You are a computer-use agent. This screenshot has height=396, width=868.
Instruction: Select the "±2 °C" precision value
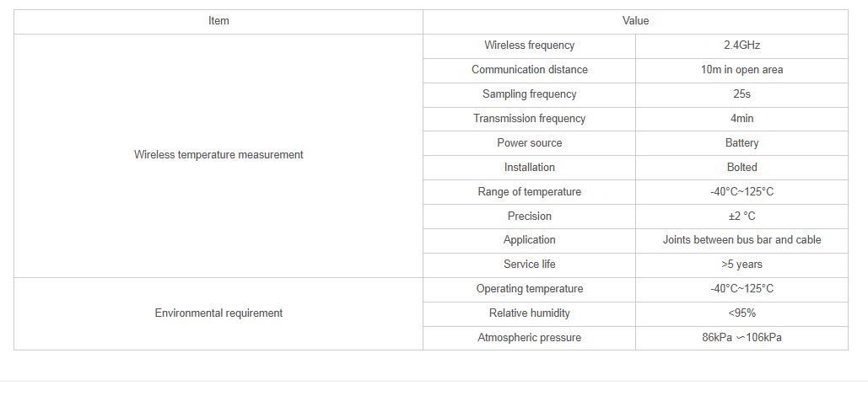741,217
